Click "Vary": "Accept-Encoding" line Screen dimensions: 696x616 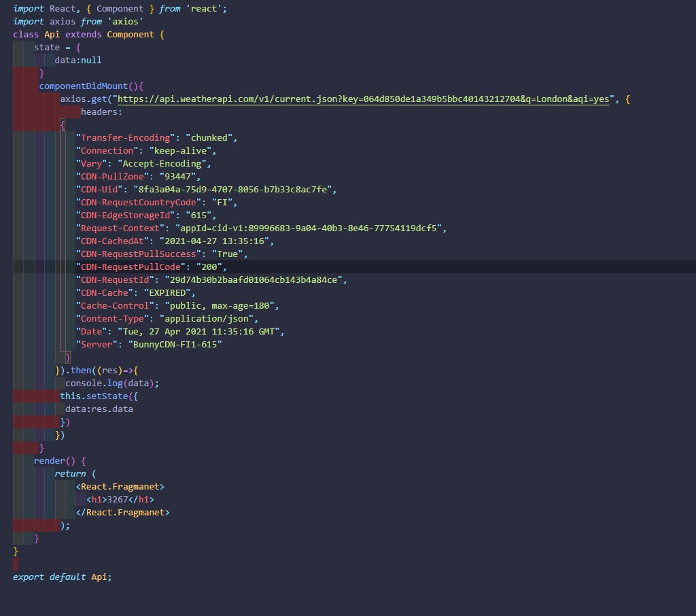(143, 163)
